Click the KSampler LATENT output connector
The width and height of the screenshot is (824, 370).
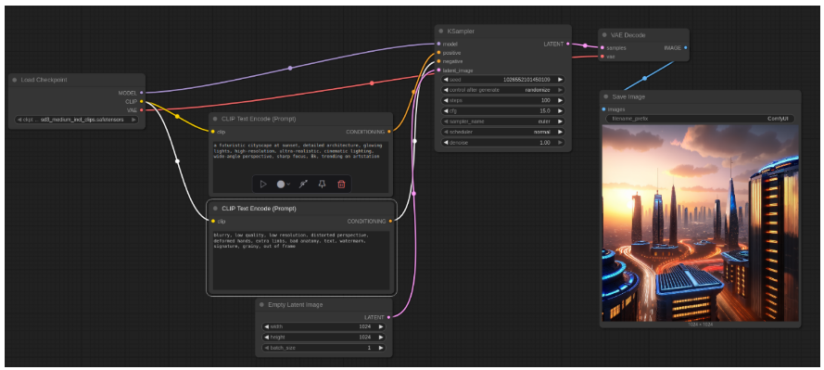click(x=568, y=44)
